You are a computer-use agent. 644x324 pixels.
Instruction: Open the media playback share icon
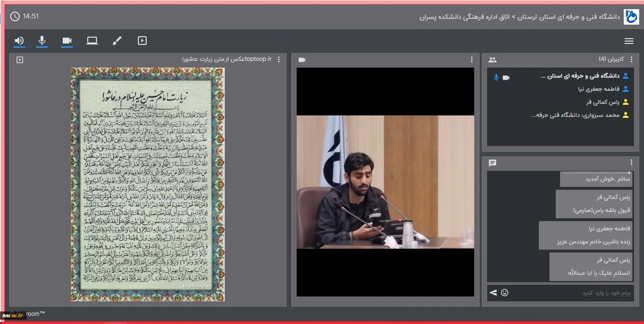click(142, 41)
